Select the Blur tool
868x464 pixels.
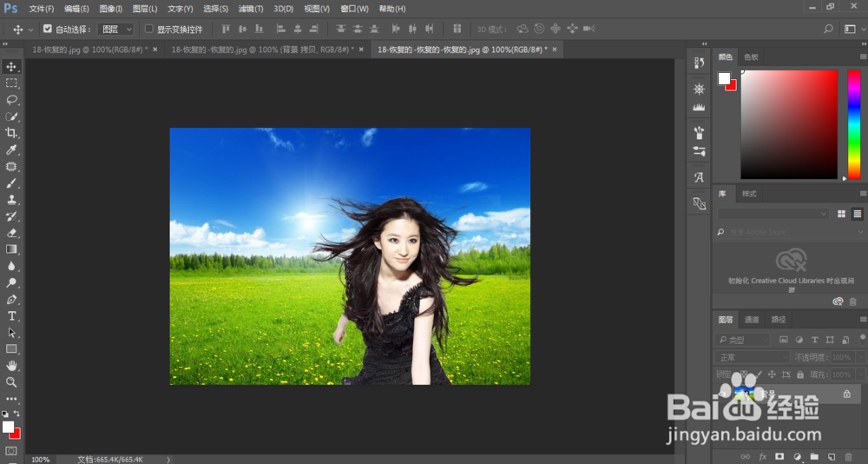pos(11,266)
